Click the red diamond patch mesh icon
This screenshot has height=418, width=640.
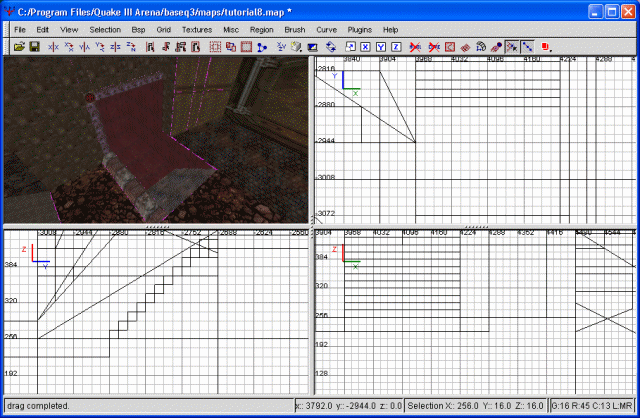465,47
